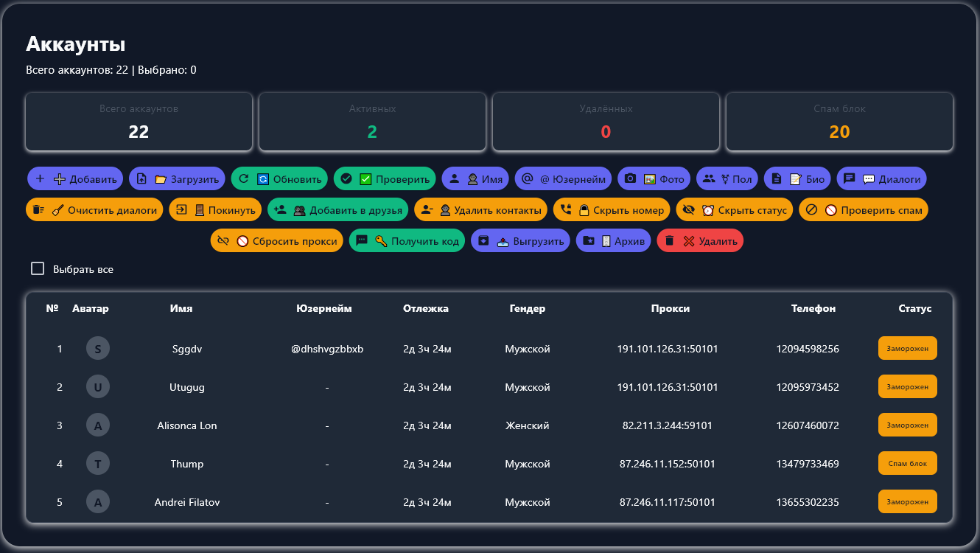The image size is (980, 553).
Task: Click the trash icon on Удалить
Action: [670, 241]
